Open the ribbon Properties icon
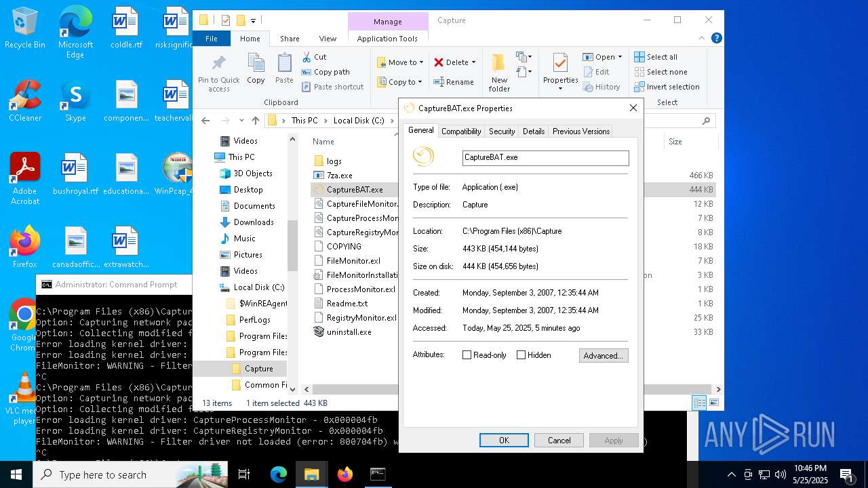868x488 pixels. pyautogui.click(x=560, y=64)
